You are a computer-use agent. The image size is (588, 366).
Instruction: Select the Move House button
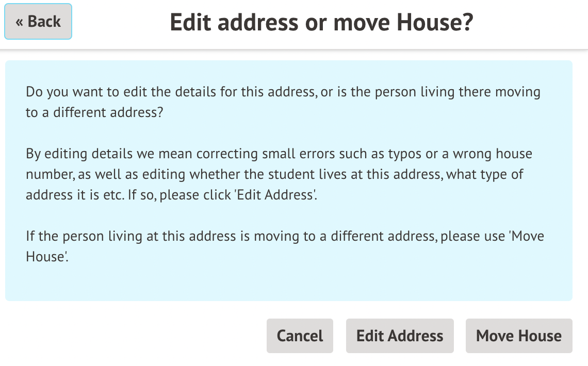519,336
